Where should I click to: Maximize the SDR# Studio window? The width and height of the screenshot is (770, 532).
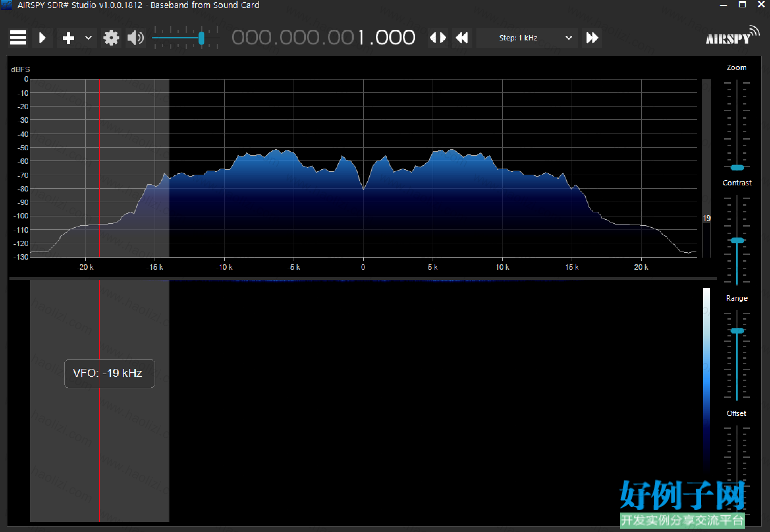[x=742, y=5]
